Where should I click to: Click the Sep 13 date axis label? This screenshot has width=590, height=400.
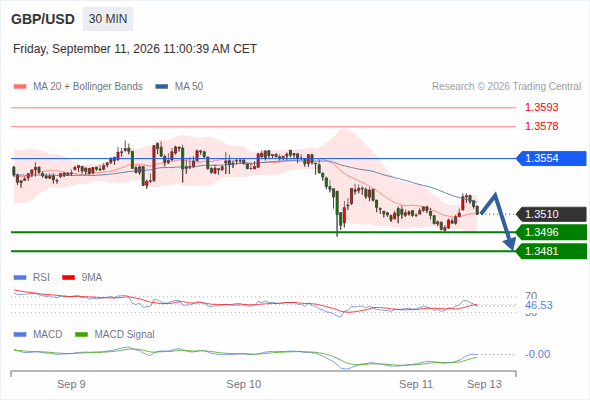484,384
